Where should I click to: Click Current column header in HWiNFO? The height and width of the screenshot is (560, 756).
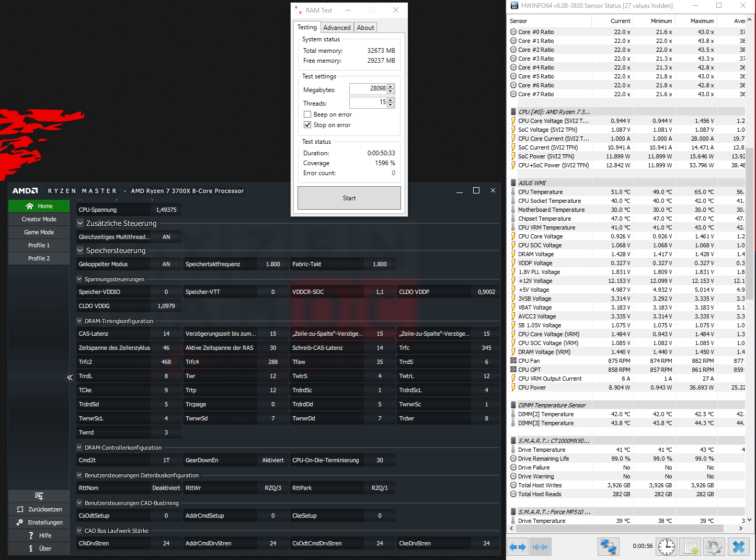(x=612, y=21)
